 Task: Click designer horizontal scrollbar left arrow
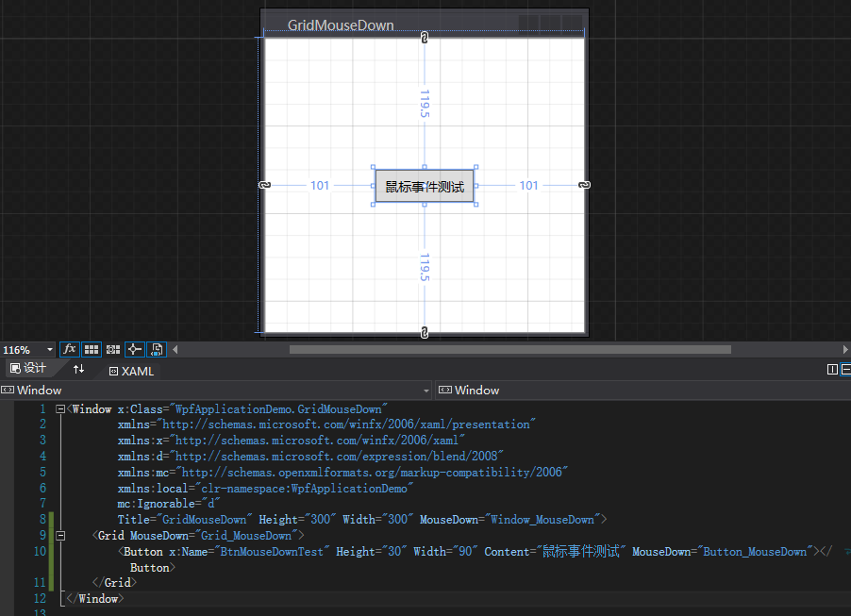[x=175, y=350]
